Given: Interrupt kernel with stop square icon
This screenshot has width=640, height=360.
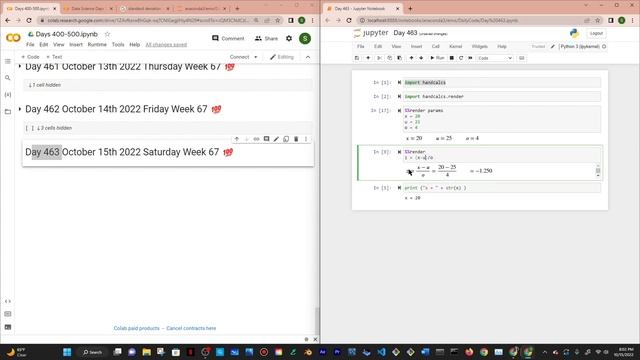Looking at the screenshot, I should (452, 58).
